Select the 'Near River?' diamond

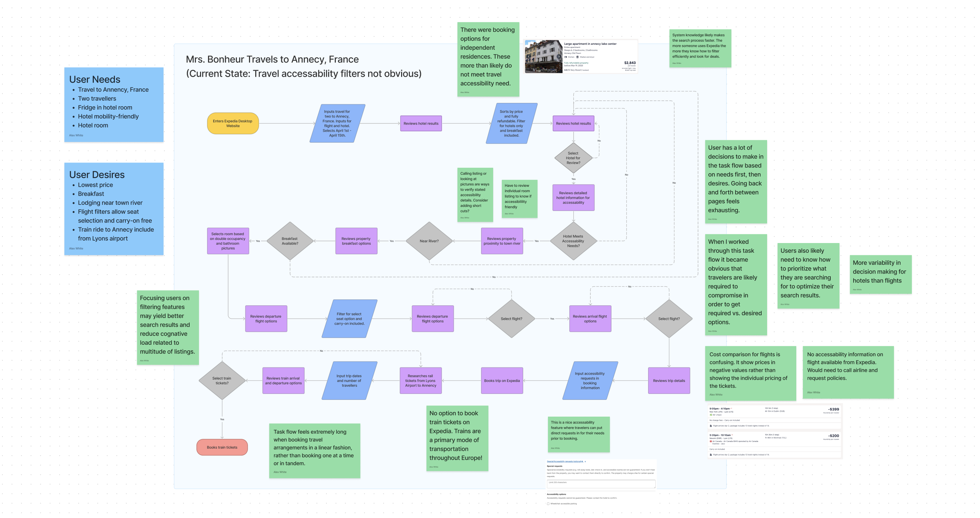point(429,241)
